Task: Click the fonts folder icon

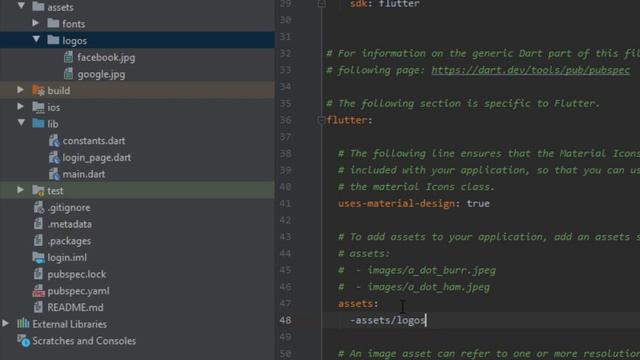Action: 53,23
